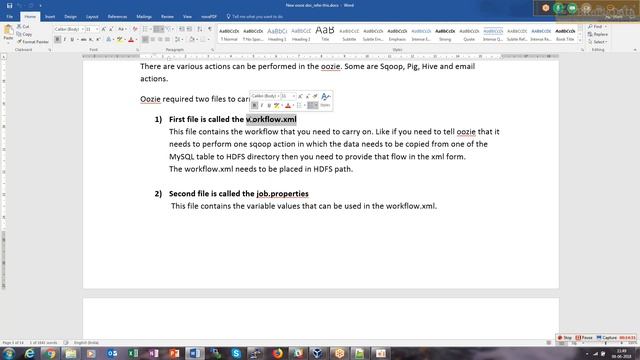Apply the Title style
Image resolution: width=640 pixels, height=360 pixels.
coord(325,34)
